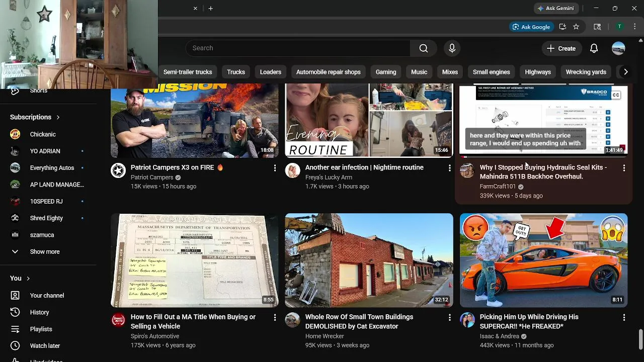Open the browser side panel icon
Image resolution: width=644 pixels, height=362 pixels.
click(x=597, y=27)
